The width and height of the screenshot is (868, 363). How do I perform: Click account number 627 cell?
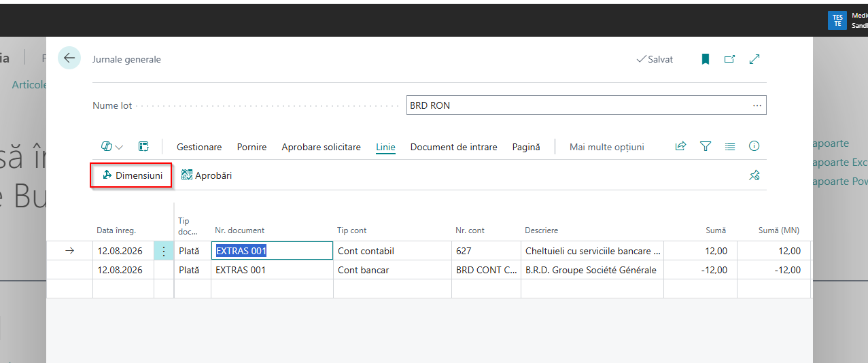pos(486,251)
